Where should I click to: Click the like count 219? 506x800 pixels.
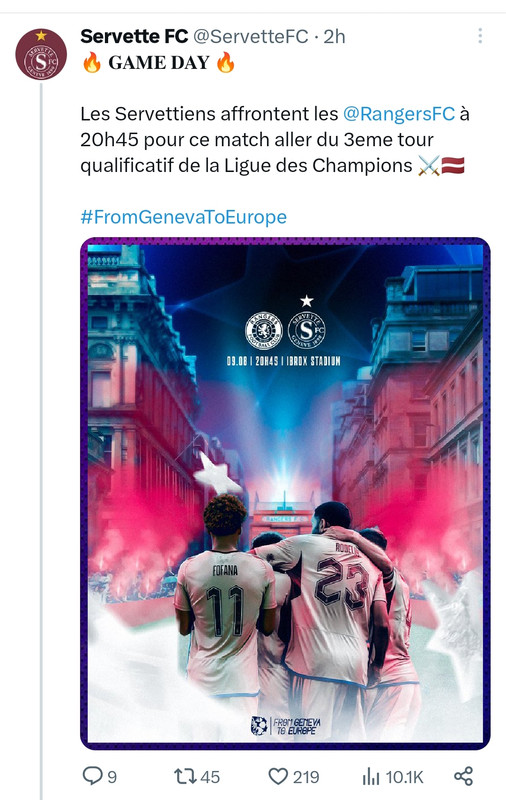[x=306, y=777]
